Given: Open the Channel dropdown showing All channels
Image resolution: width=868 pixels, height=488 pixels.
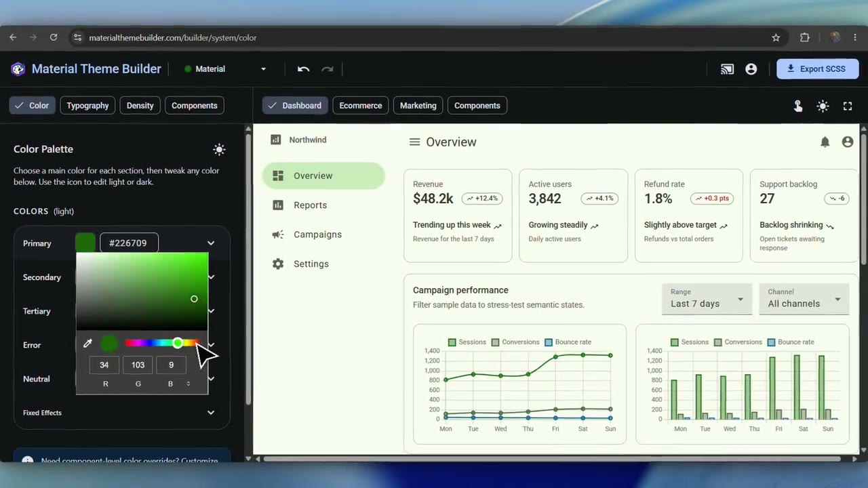Looking at the screenshot, I should (804, 298).
